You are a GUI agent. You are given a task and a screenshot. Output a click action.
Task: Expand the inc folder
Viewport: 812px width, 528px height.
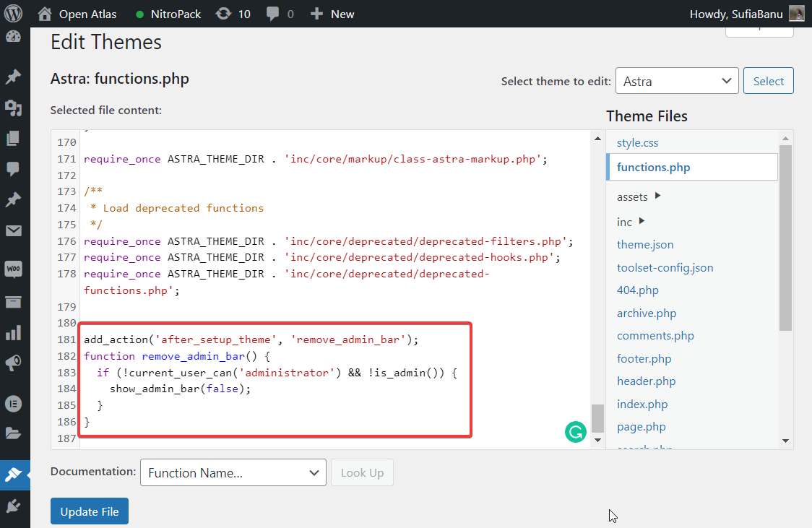630,222
